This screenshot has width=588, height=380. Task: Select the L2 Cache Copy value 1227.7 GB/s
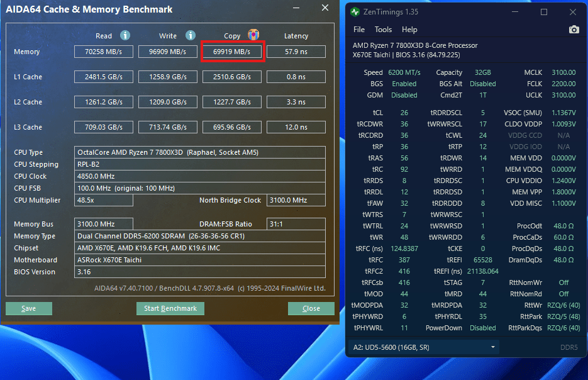[x=232, y=102]
